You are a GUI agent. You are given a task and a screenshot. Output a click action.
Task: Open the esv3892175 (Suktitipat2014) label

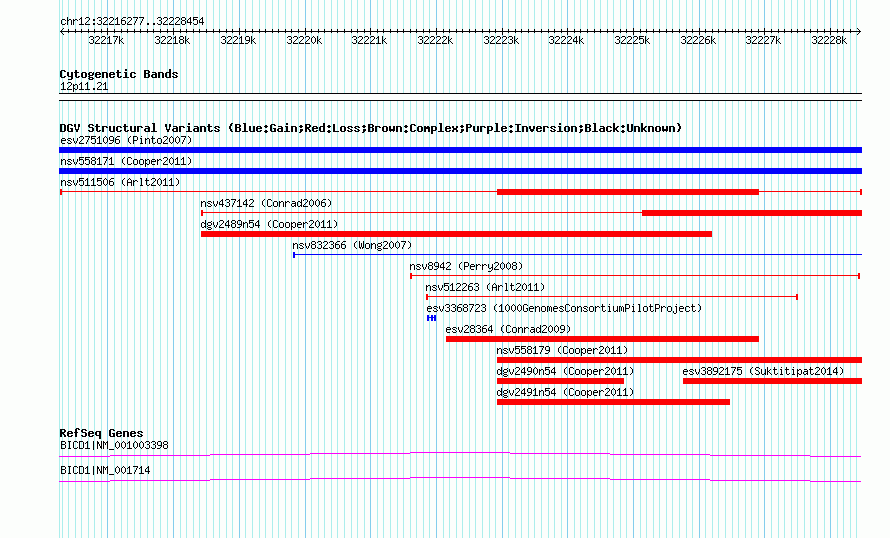tap(763, 371)
